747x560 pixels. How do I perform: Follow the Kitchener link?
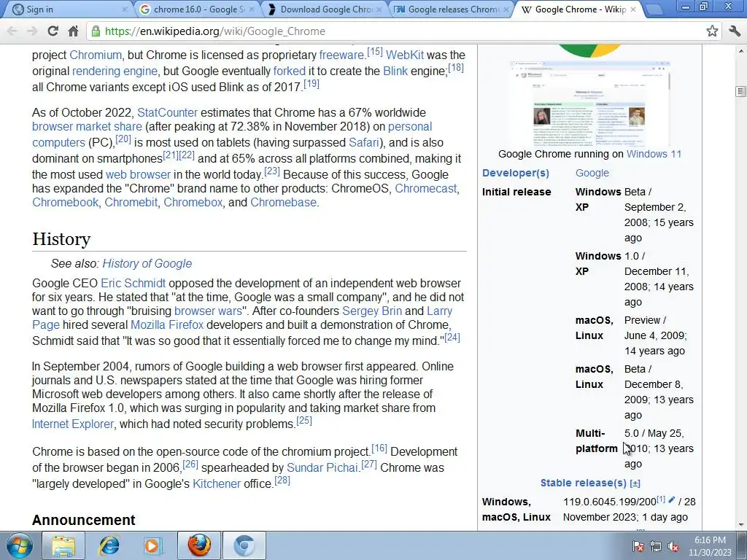click(217, 484)
